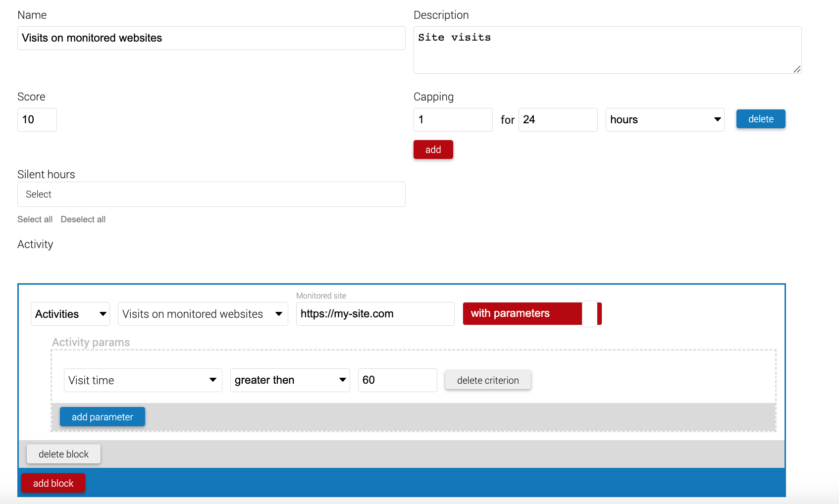Focus the capping duration field showing 24
The image size is (839, 504).
tap(558, 120)
